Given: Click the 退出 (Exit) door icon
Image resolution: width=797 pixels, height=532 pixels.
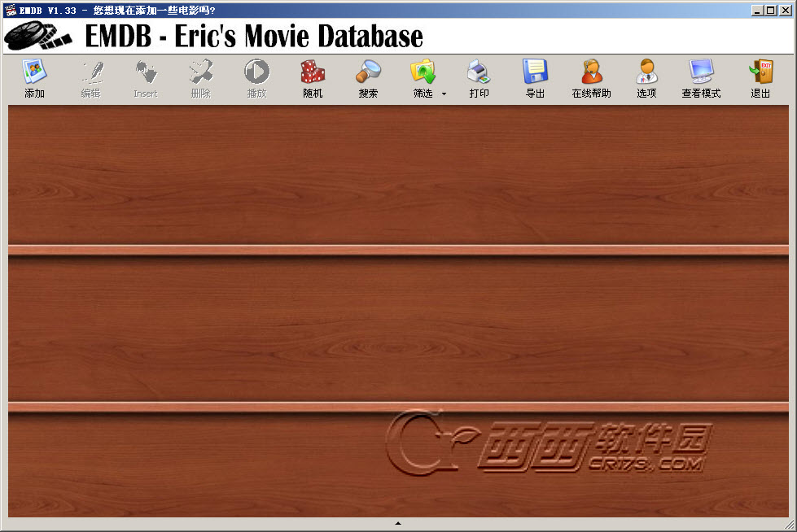Looking at the screenshot, I should click(x=761, y=72).
